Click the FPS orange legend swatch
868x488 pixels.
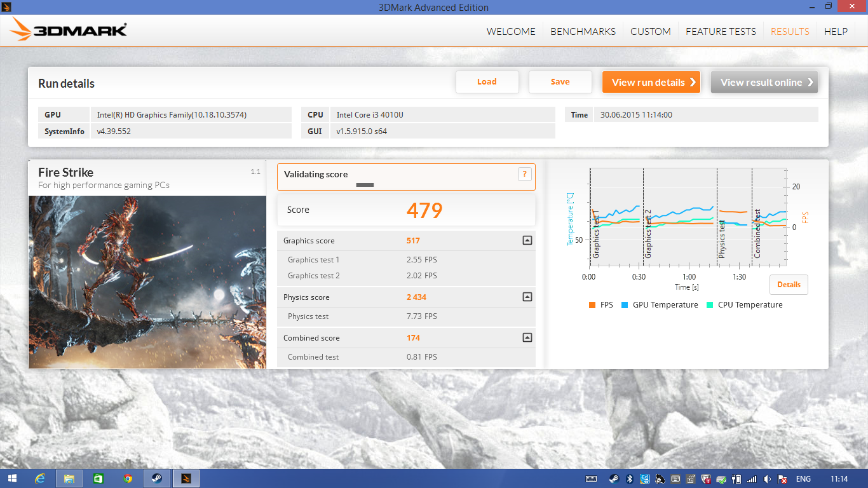(x=592, y=305)
